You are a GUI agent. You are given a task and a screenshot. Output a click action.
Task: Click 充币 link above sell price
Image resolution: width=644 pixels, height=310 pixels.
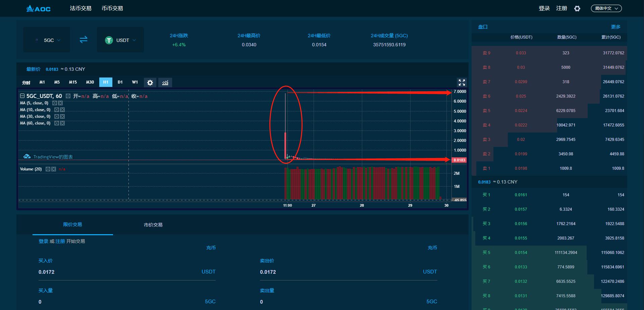(x=432, y=248)
